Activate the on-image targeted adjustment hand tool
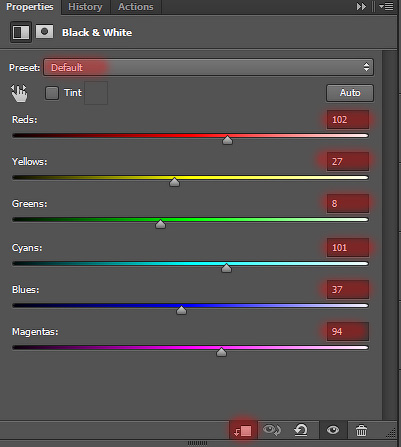Screen dimensions: 401x447 (19, 93)
